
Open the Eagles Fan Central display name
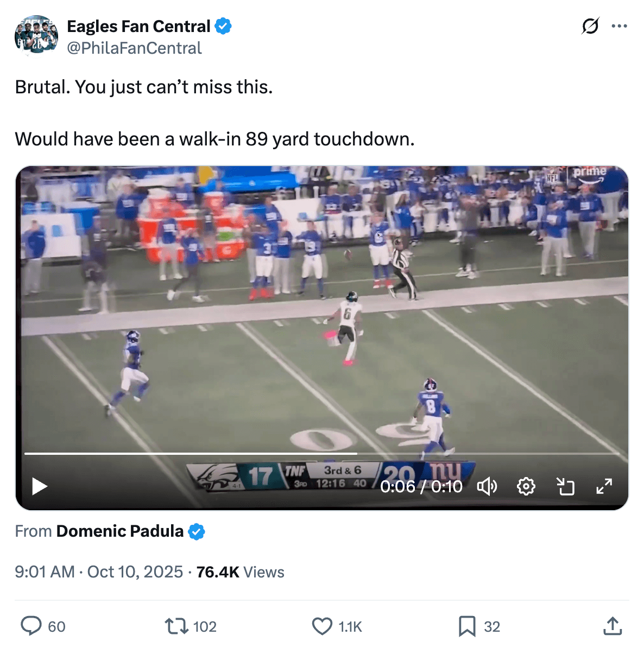(138, 26)
